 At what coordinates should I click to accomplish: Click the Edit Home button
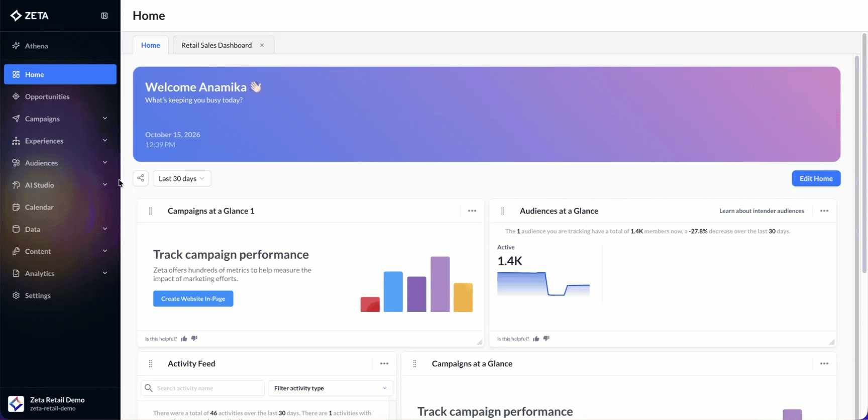816,178
